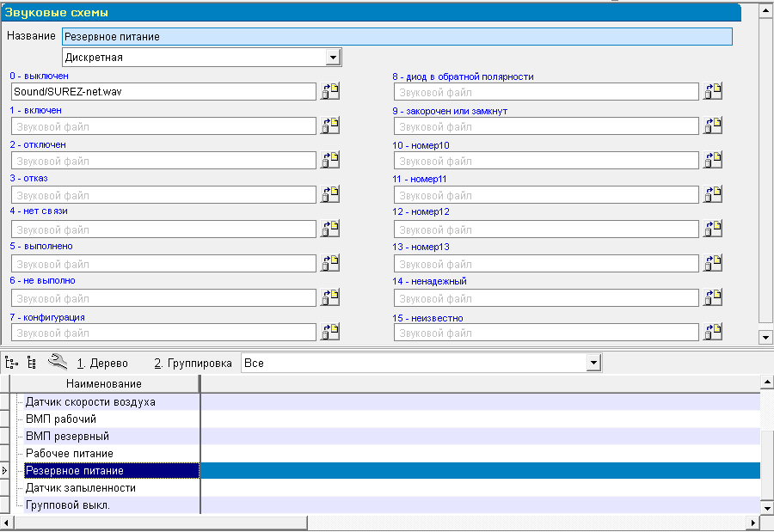This screenshot has height=532, width=774.
Task: Click browse icon for '0 - выключен' sound file
Action: [330, 92]
